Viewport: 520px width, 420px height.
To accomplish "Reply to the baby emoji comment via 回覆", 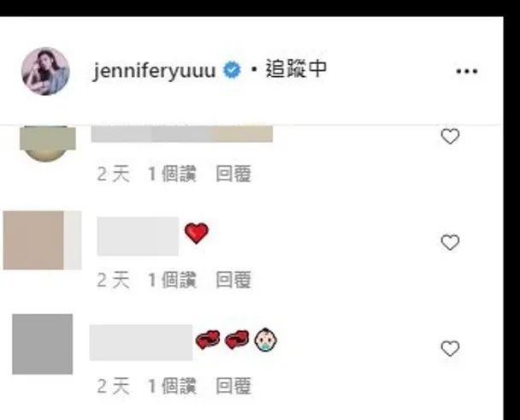I will tap(233, 386).
